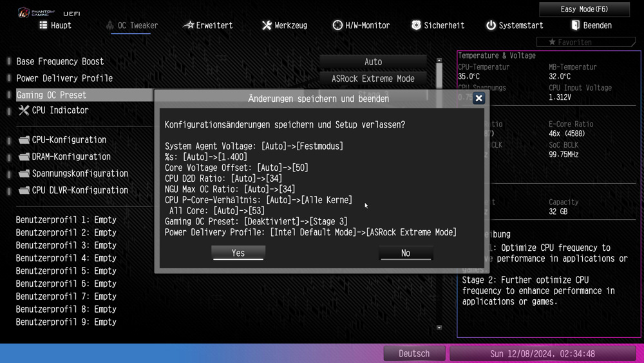Click the scrollbar down arrow
644x363 pixels.
pos(439,328)
